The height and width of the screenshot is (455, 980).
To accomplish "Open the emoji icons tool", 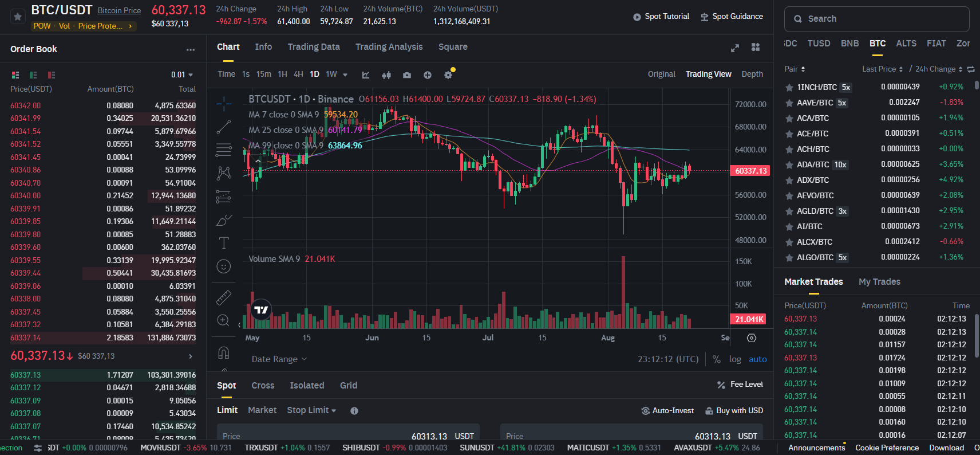I will point(224,266).
